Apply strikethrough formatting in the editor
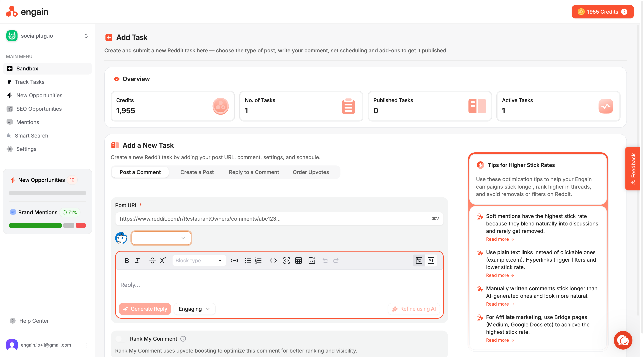Image resolution: width=644 pixels, height=357 pixels. click(x=152, y=260)
